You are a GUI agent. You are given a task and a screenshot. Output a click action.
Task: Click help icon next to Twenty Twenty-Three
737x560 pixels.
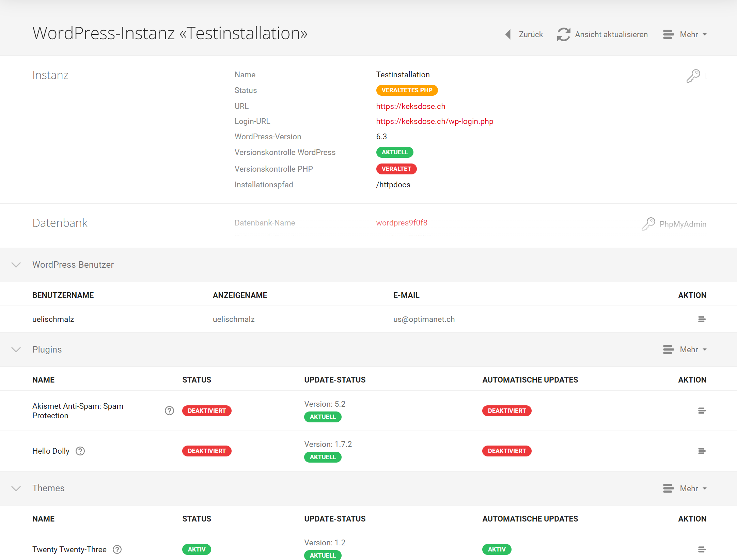click(x=117, y=549)
